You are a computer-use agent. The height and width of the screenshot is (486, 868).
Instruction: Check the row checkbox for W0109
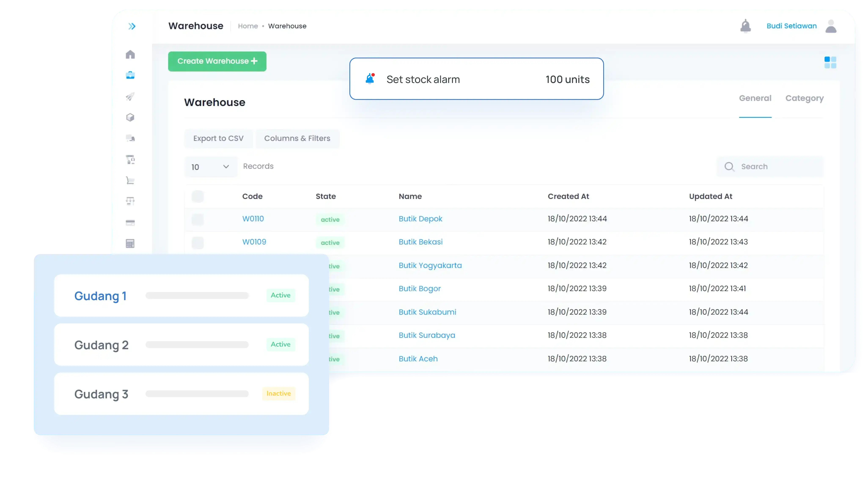pos(198,243)
